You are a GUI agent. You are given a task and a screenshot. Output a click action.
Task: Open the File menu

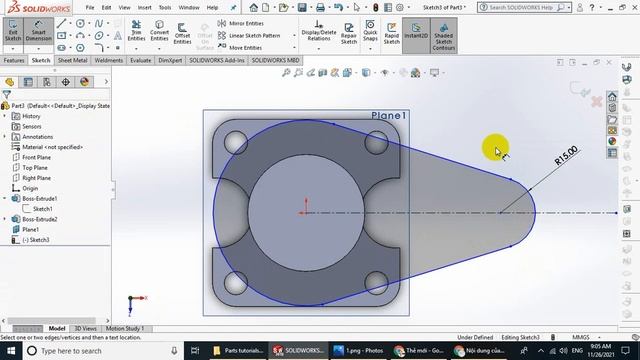[x=90, y=7]
